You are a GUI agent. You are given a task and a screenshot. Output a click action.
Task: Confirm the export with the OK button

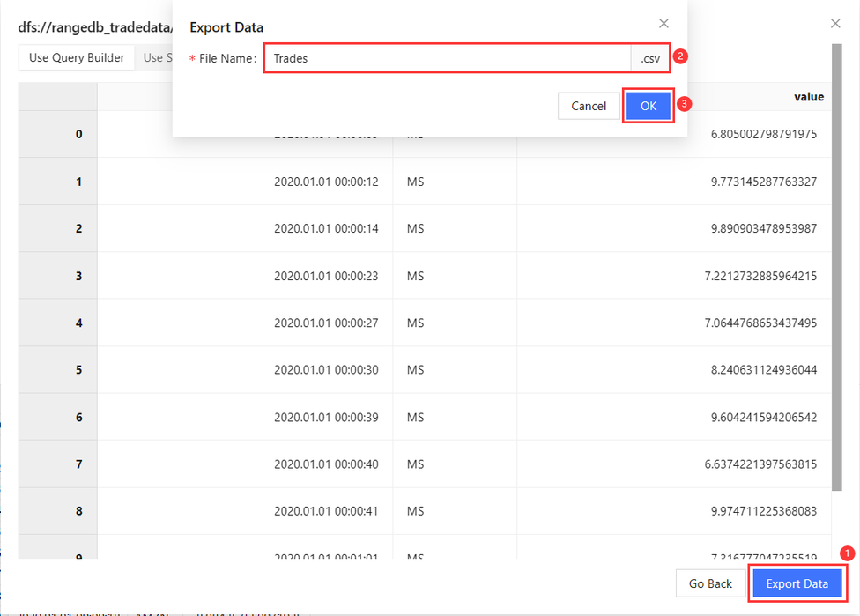(649, 106)
